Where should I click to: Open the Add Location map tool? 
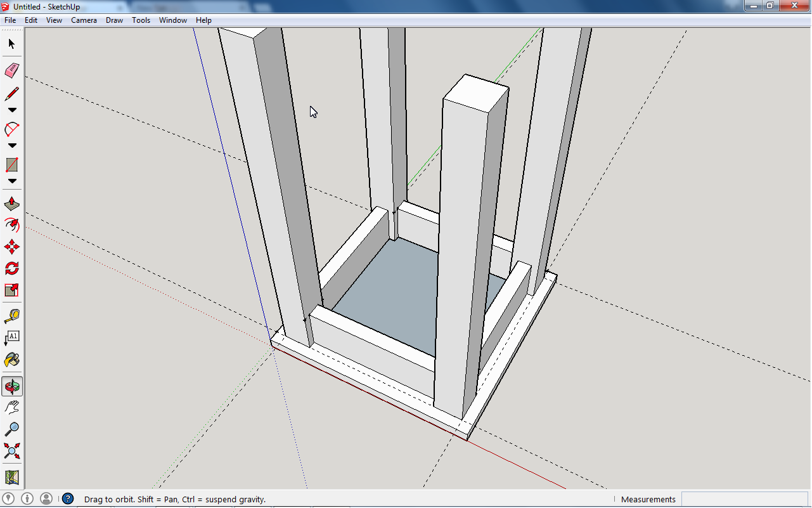(x=12, y=477)
